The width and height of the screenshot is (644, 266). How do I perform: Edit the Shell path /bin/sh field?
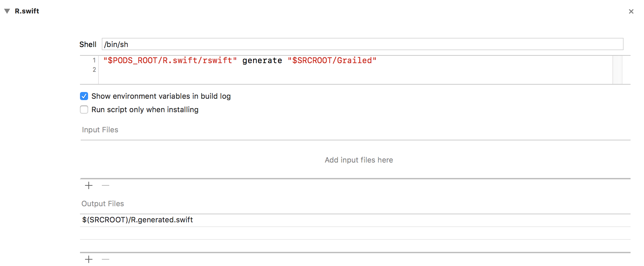coord(362,44)
